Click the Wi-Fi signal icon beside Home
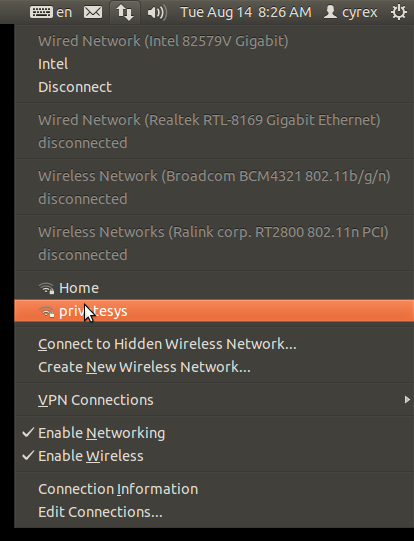Screen dimensions: 414x541 pos(46,288)
